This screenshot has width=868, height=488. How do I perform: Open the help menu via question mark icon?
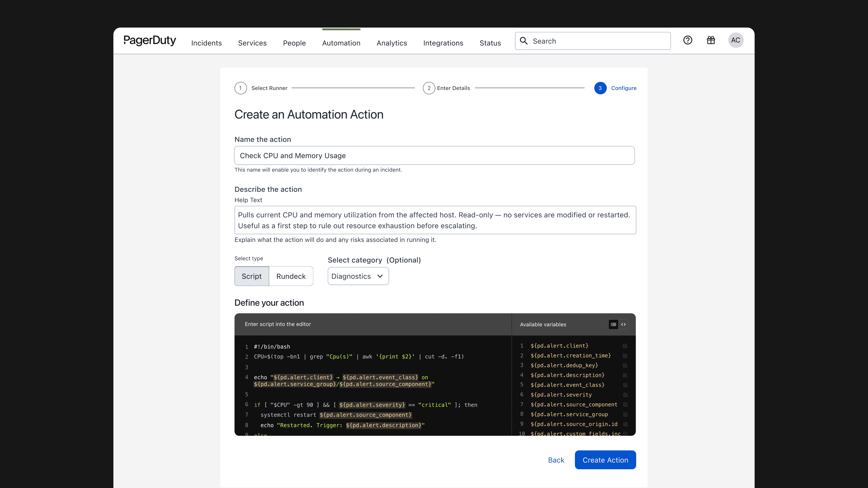(688, 40)
